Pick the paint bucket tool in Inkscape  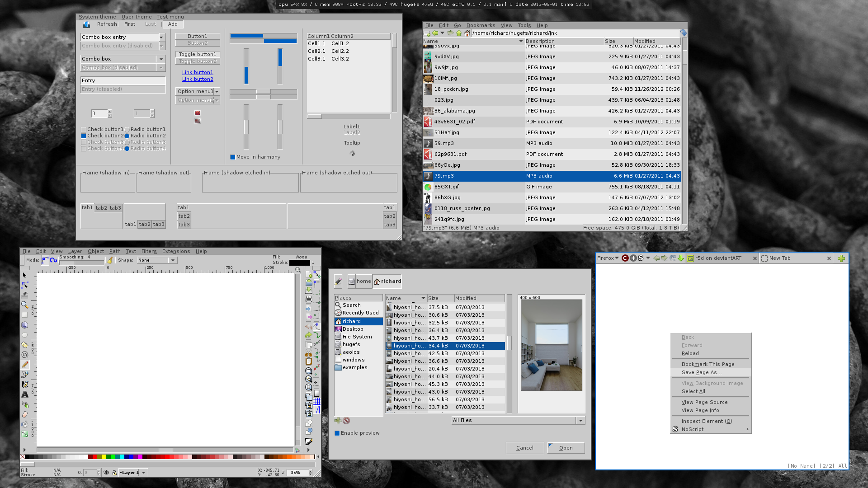click(x=24, y=424)
